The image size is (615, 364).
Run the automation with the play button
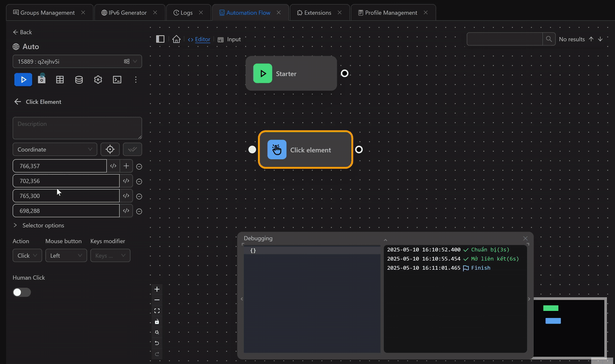[x=23, y=79]
